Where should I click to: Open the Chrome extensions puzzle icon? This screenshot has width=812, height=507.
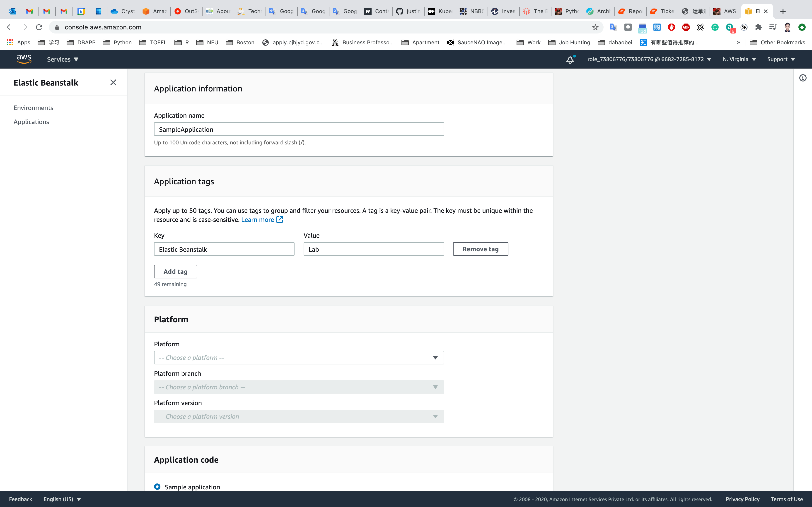coord(758,27)
